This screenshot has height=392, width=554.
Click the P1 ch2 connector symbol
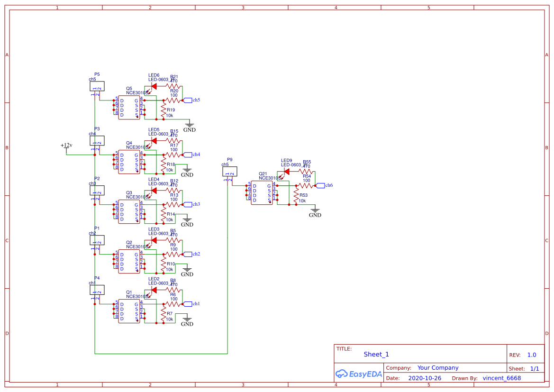tap(96, 240)
